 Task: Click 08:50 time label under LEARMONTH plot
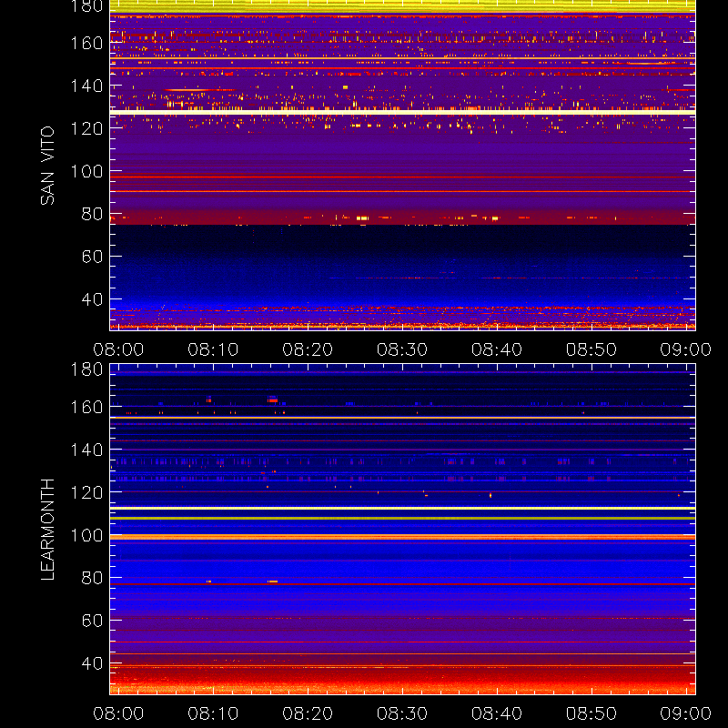pos(591,713)
